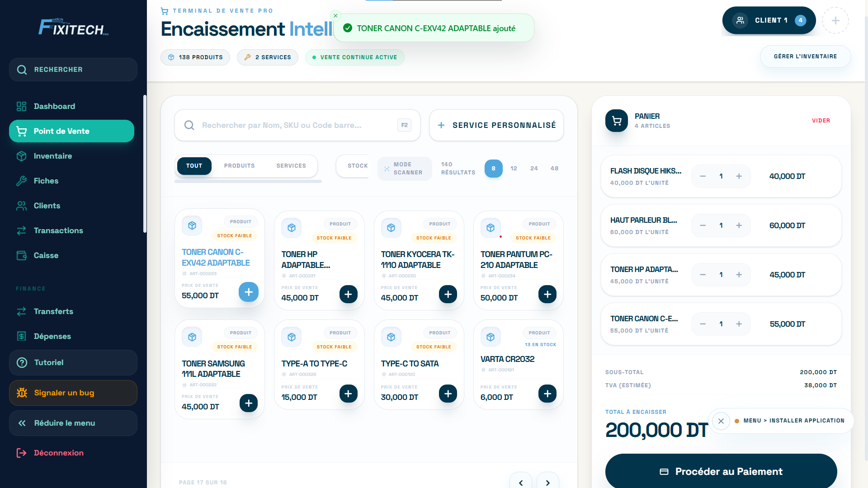Open the Rechercher search in the sidebar
This screenshot has height=488, width=868.
tap(73, 70)
